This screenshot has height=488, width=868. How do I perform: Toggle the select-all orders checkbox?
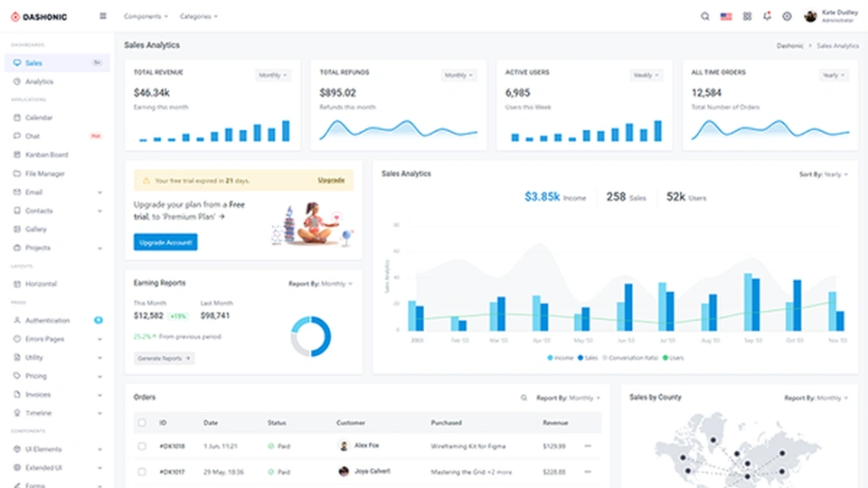click(x=141, y=423)
